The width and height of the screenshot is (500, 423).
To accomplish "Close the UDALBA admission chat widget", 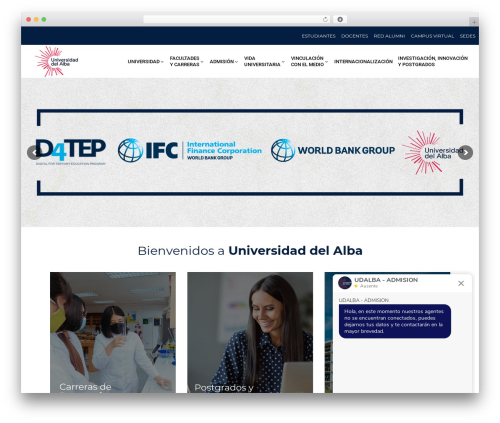I will [x=461, y=283].
